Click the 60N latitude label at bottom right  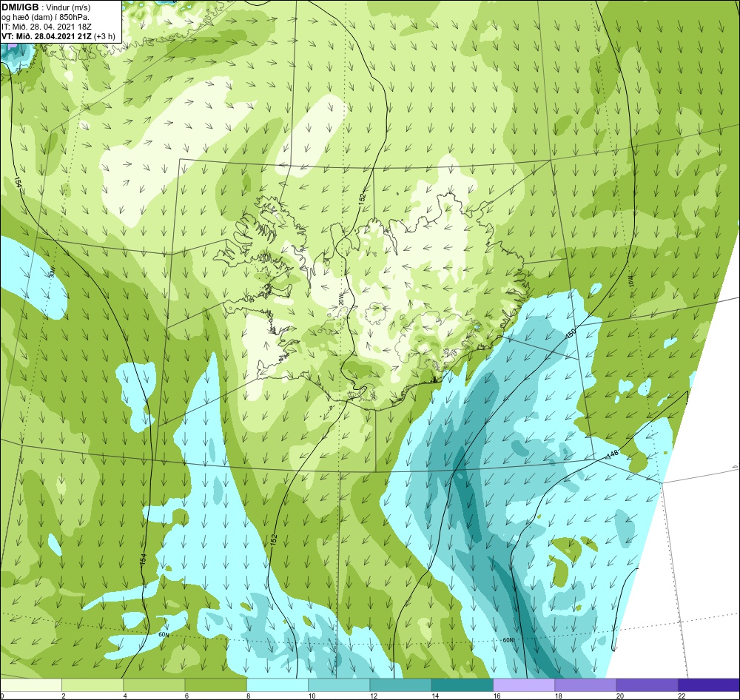[508, 641]
